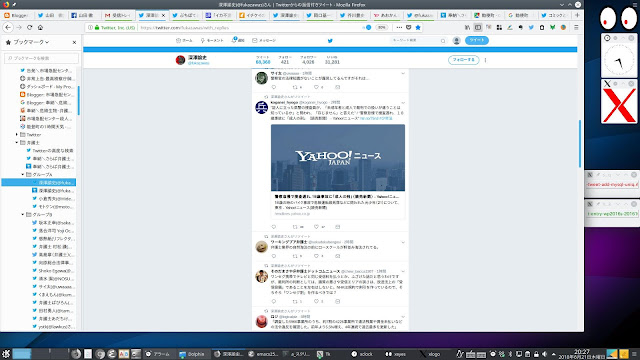Click the Pocket save icon in the address bar

tap(409, 27)
